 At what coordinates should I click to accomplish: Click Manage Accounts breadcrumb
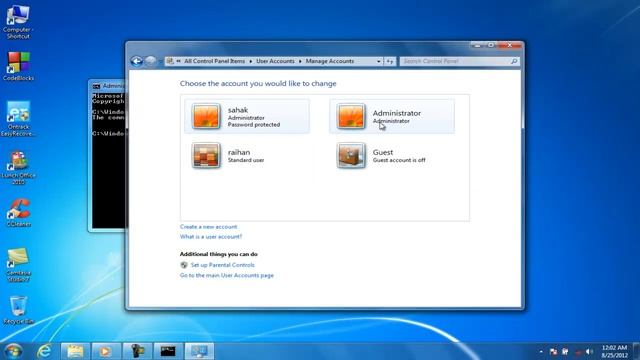tap(330, 61)
